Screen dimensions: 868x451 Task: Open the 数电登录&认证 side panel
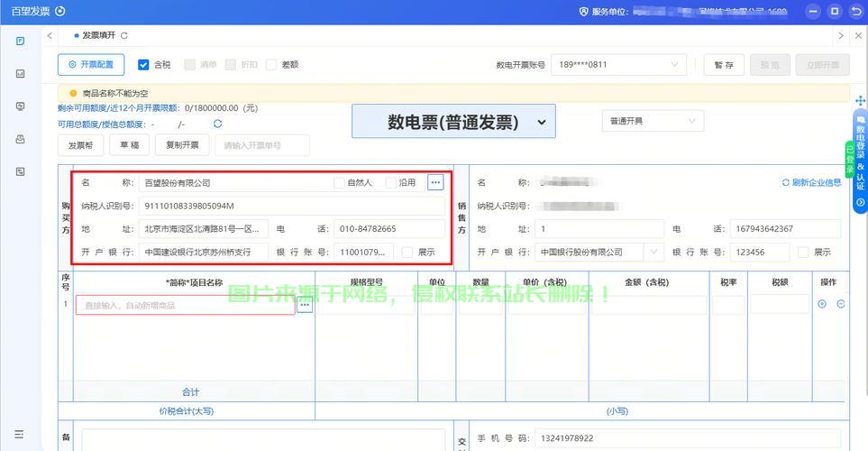tap(860, 161)
